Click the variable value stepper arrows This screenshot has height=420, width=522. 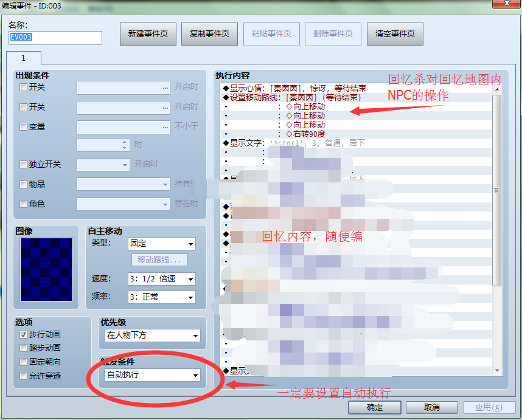click(x=124, y=145)
